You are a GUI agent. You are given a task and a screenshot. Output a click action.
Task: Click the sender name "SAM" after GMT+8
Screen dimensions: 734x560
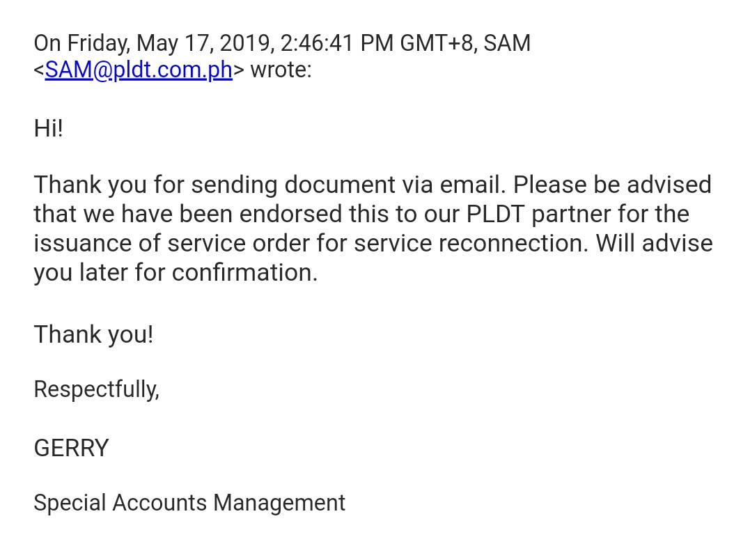507,43
